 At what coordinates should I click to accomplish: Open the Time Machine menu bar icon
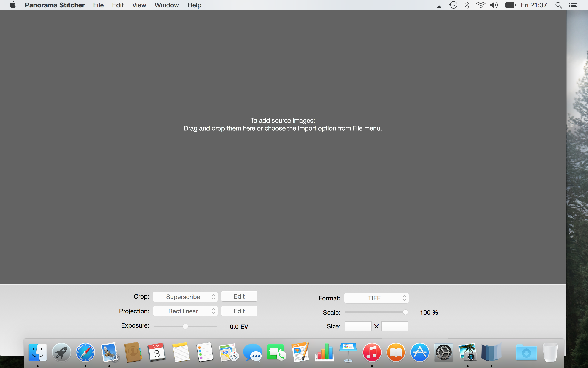[453, 5]
